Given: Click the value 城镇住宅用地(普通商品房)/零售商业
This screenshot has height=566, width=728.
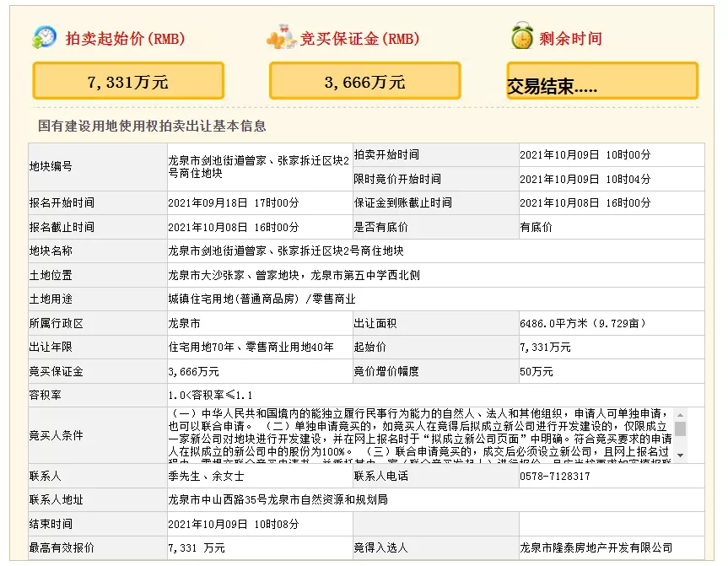Looking at the screenshot, I should (x=262, y=299).
